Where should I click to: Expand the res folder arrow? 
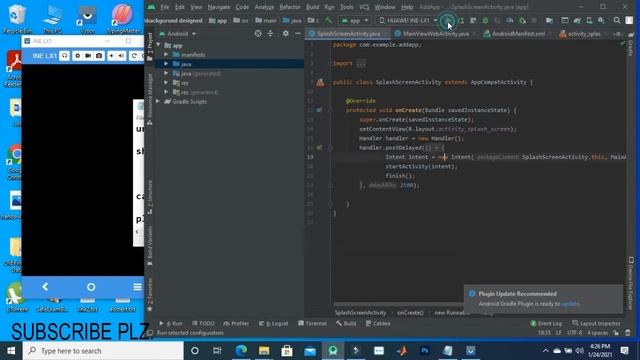166,83
